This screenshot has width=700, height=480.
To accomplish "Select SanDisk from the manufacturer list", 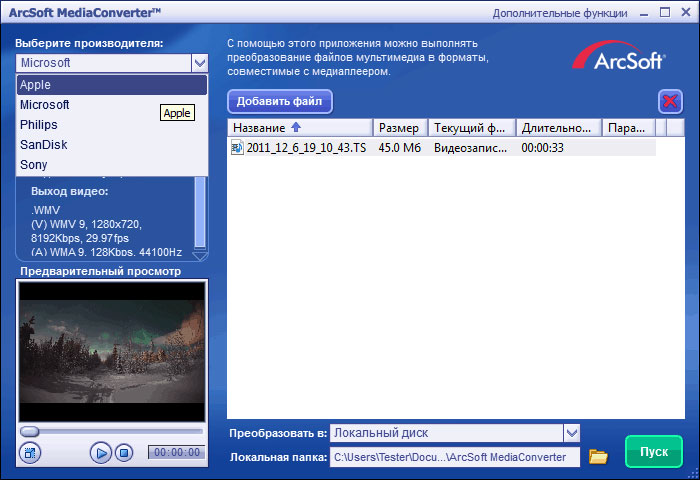I will pos(43,145).
